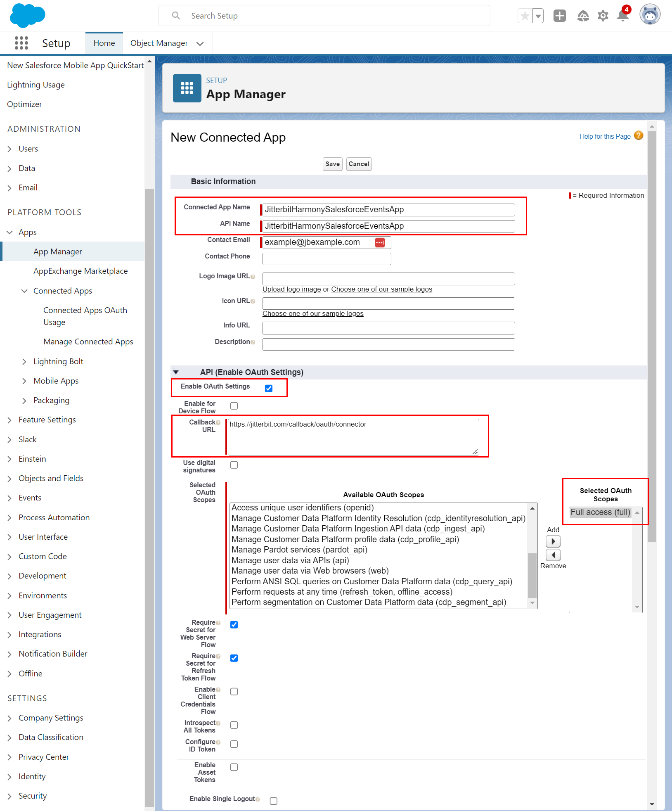Image resolution: width=672 pixels, height=811 pixels.
Task: Click the search magnifier in Search Setup
Action: tap(176, 15)
